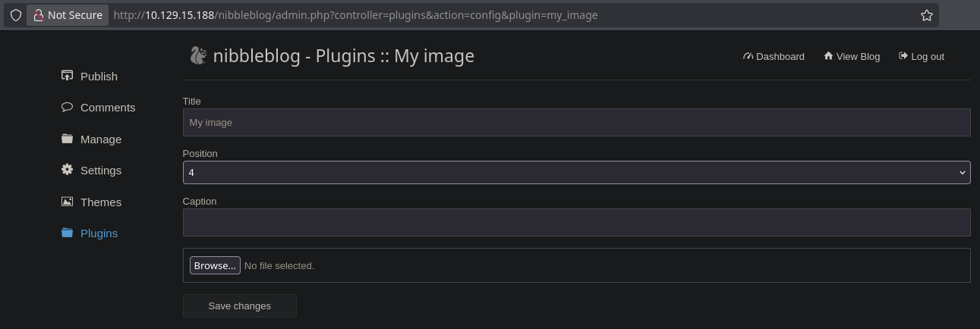This screenshot has width=980, height=329.
Task: Click the Themes picture icon
Action: [67, 202]
